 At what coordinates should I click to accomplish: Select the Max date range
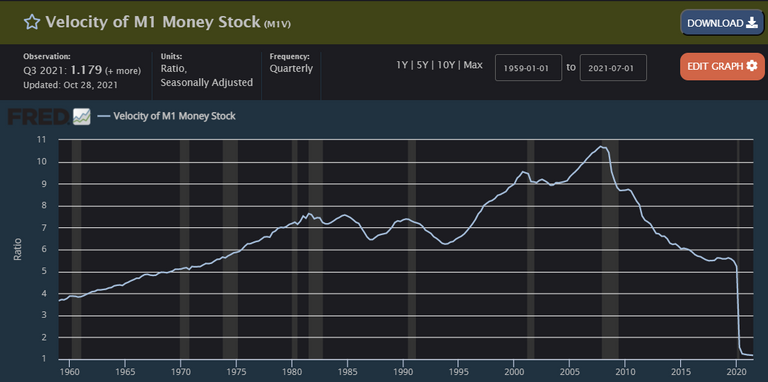click(473, 65)
